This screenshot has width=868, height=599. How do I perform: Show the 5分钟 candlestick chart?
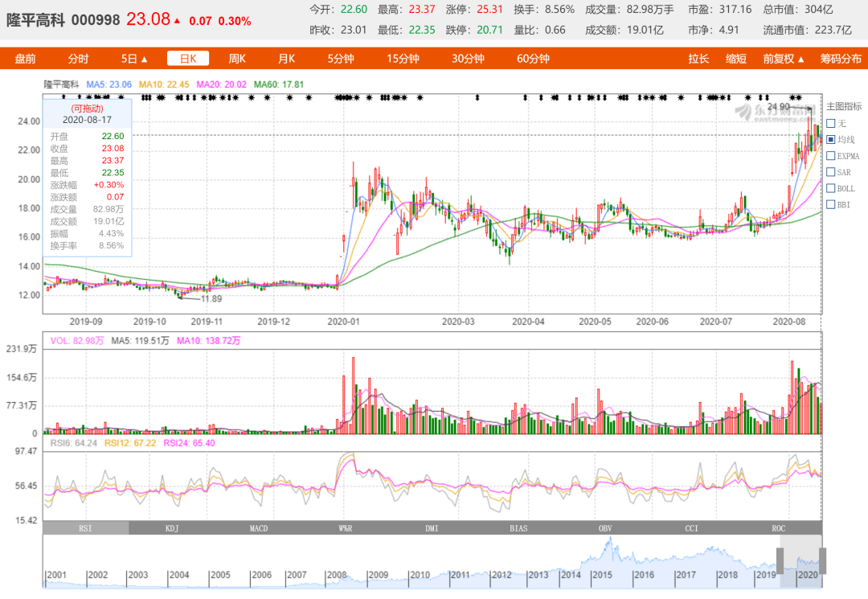coord(341,59)
